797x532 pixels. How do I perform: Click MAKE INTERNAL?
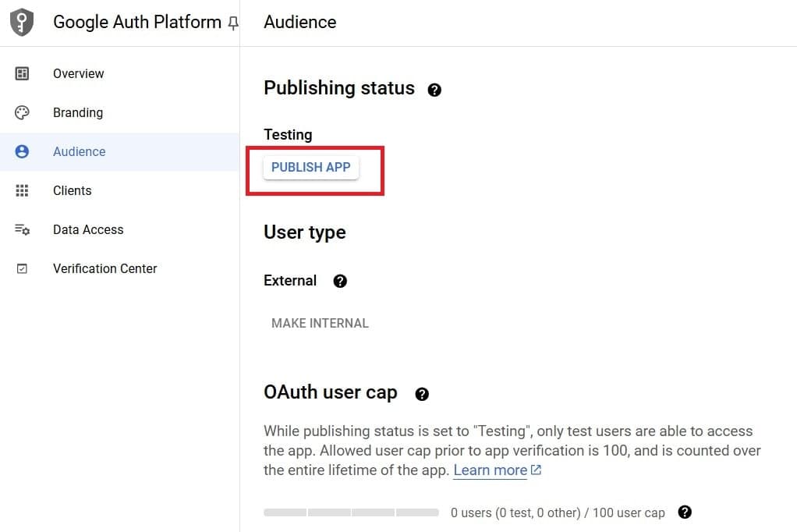(x=320, y=322)
